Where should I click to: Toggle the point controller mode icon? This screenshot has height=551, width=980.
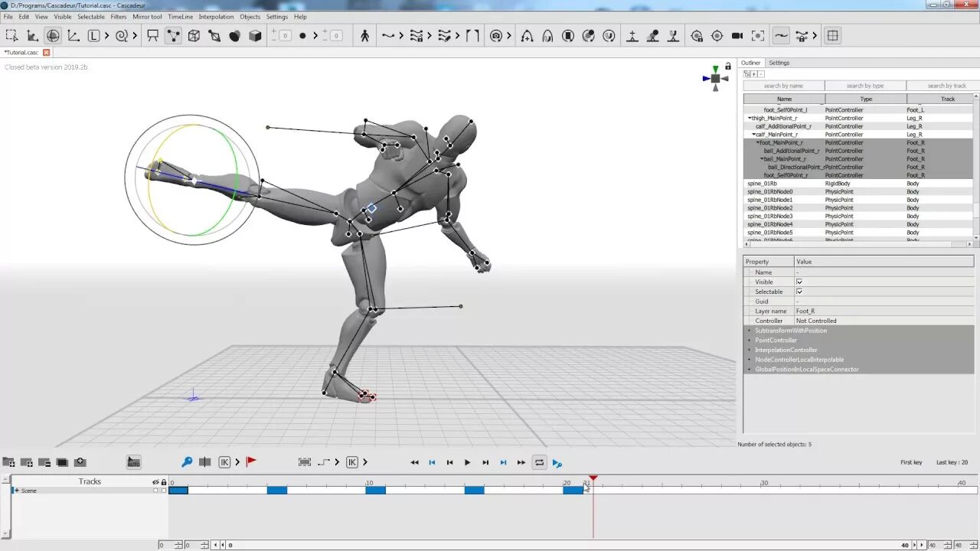(173, 35)
